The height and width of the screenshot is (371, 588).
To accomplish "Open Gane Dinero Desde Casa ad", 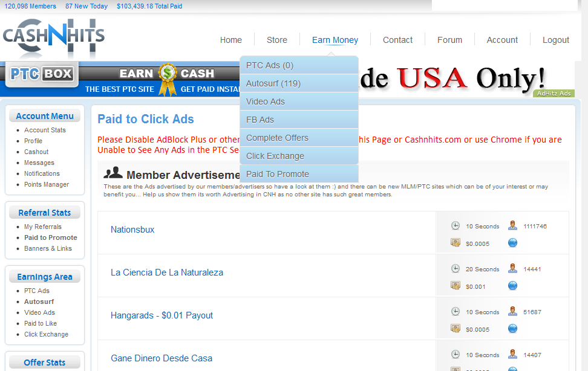I will coord(162,358).
